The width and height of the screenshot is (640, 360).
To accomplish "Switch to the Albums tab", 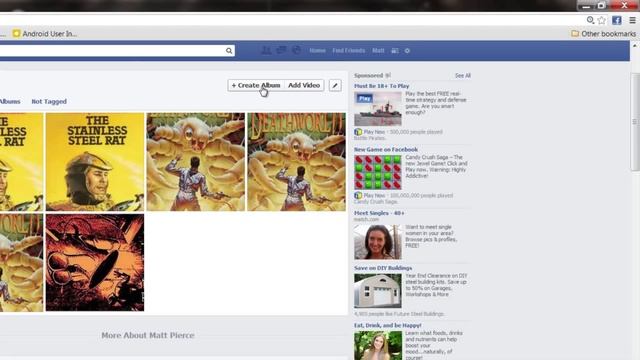I will (x=10, y=101).
